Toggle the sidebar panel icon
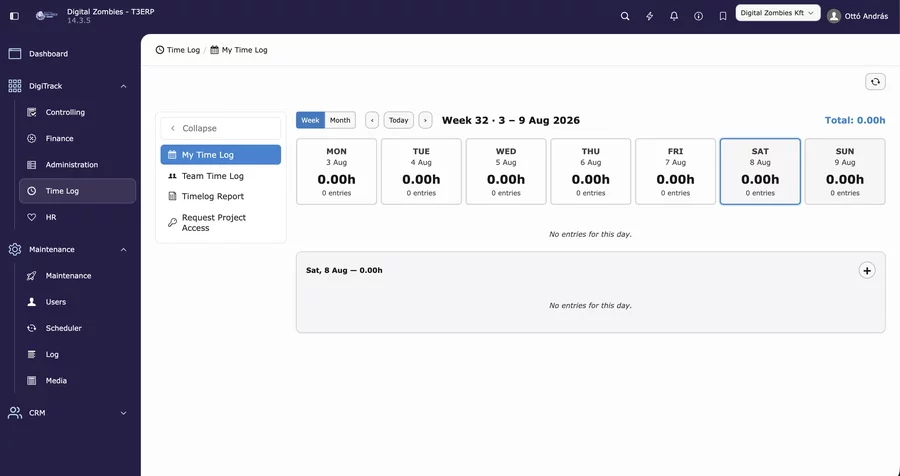The image size is (900, 476). (x=14, y=16)
